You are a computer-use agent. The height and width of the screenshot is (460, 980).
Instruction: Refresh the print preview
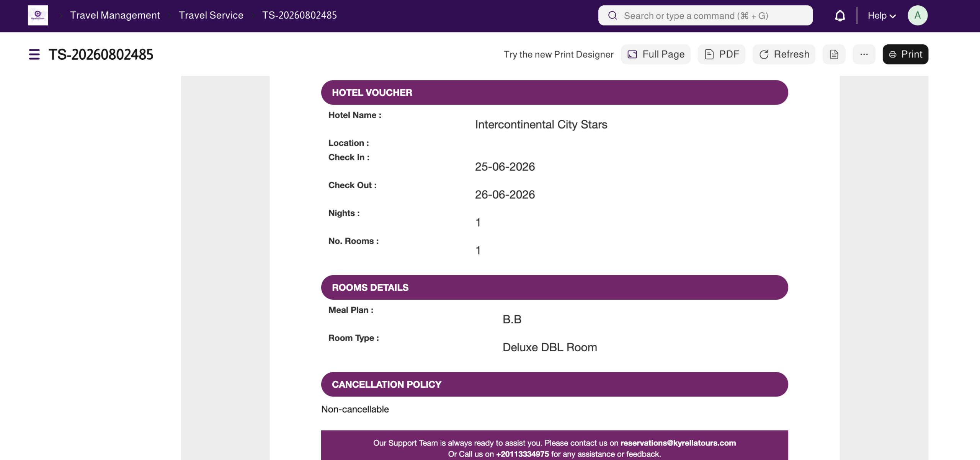(784, 54)
